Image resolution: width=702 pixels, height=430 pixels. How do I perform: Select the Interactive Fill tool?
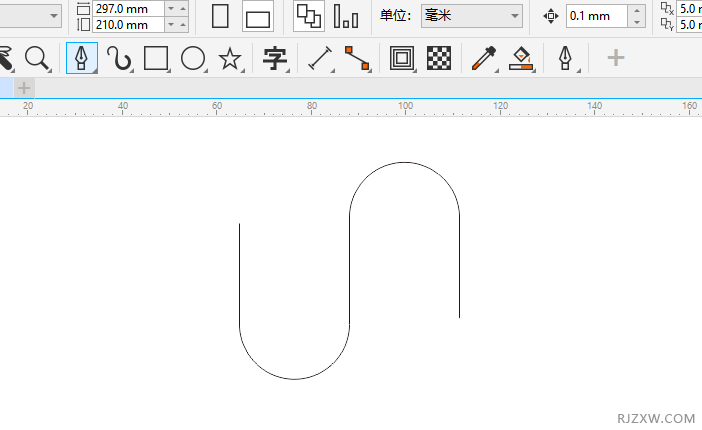click(520, 59)
